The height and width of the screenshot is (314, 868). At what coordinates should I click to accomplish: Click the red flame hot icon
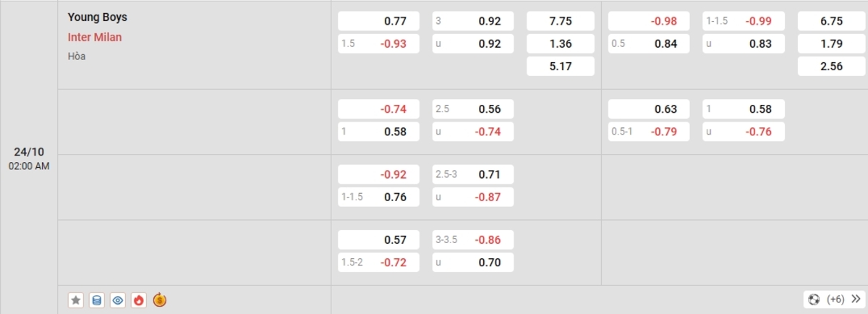coord(139,300)
